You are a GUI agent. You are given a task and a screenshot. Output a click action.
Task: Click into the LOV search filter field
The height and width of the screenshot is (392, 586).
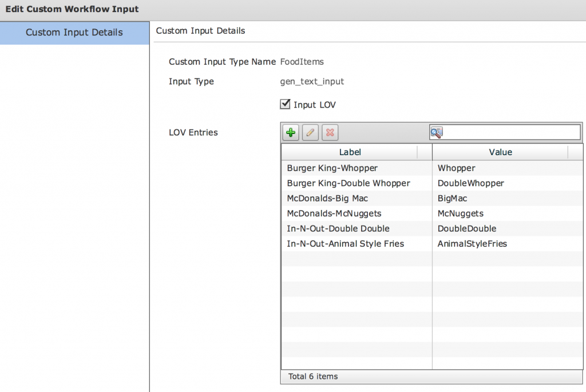click(x=509, y=132)
